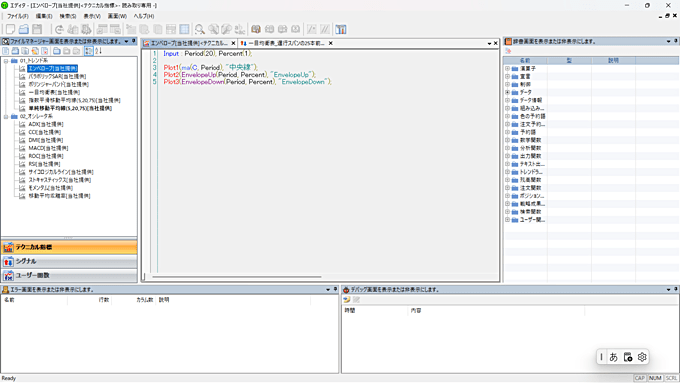Expand the データ情報 dictionary folder
This screenshot has width=680, height=383.
507,100
